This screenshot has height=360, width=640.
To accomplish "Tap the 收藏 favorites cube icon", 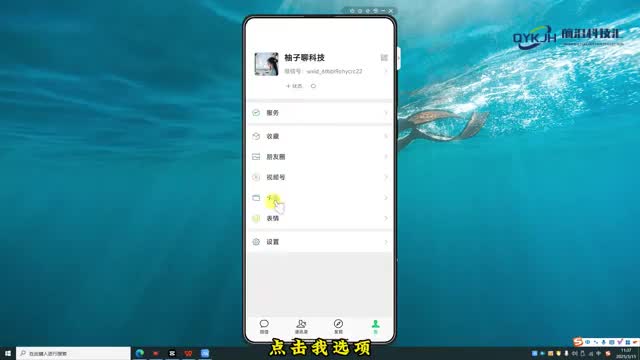I will [256, 136].
